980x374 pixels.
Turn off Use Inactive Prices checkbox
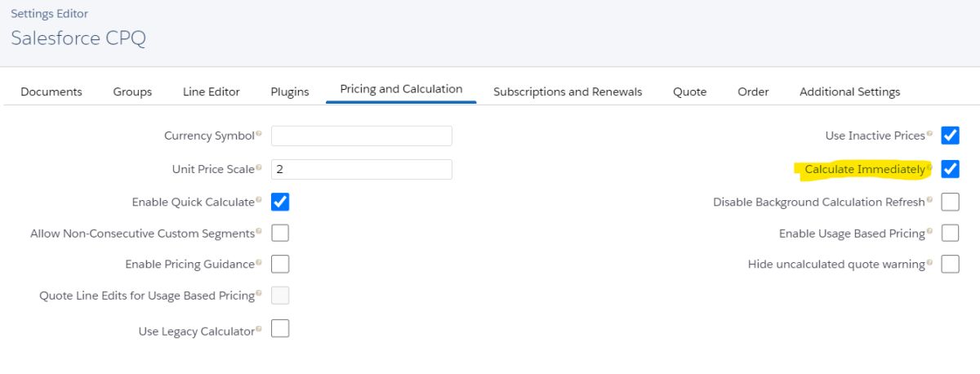pos(950,135)
